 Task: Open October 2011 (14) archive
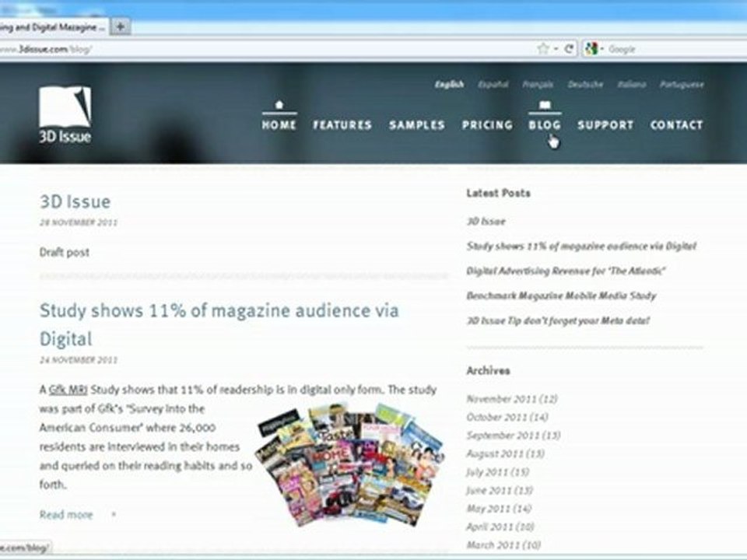point(507,417)
